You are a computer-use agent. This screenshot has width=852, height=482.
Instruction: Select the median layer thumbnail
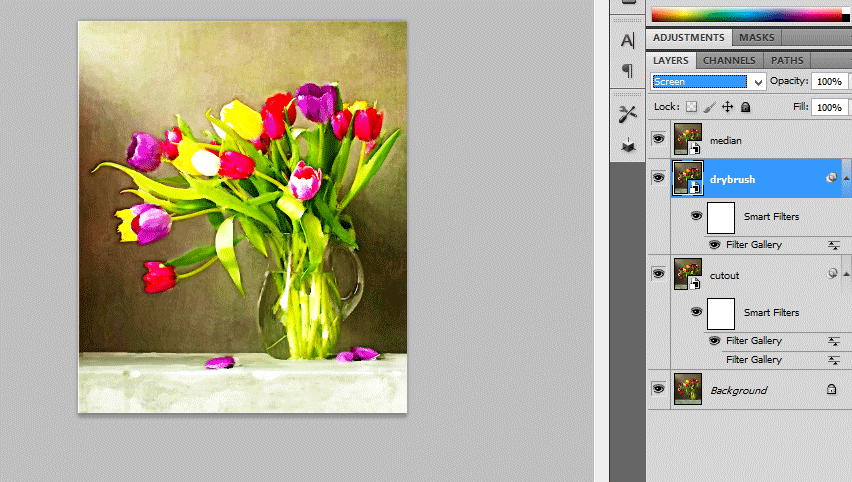point(688,139)
